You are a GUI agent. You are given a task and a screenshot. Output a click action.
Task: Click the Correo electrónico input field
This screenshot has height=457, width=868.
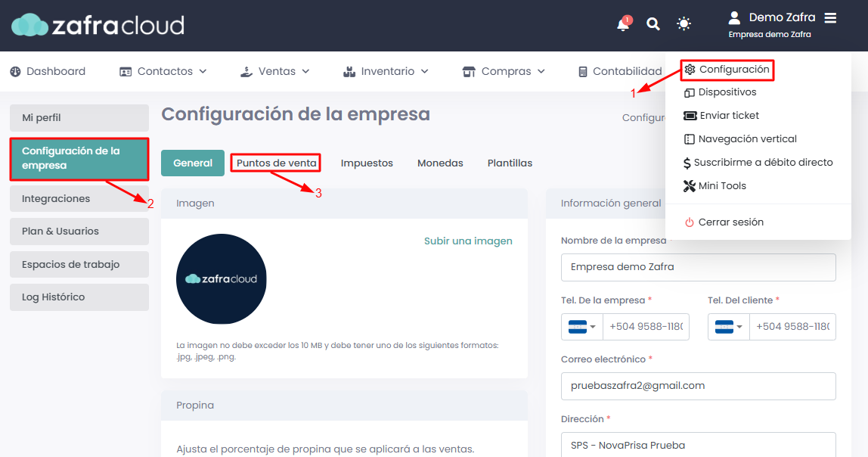[699, 386]
